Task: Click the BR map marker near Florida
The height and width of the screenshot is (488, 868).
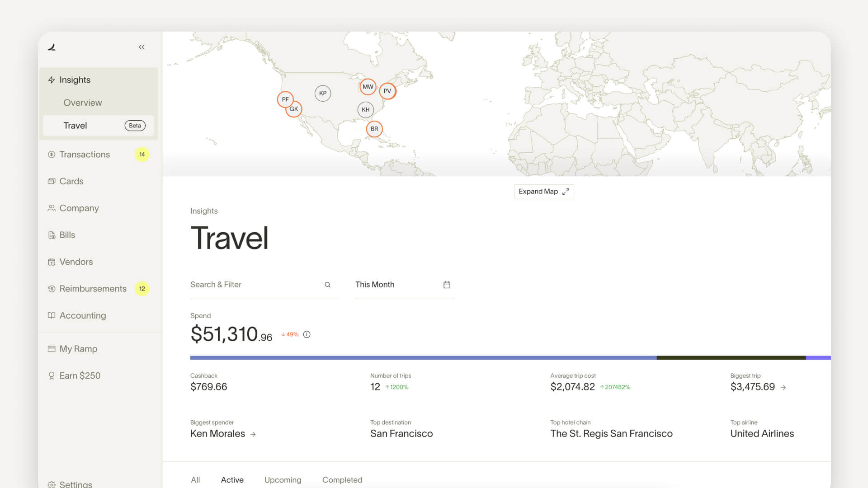Action: (x=374, y=128)
